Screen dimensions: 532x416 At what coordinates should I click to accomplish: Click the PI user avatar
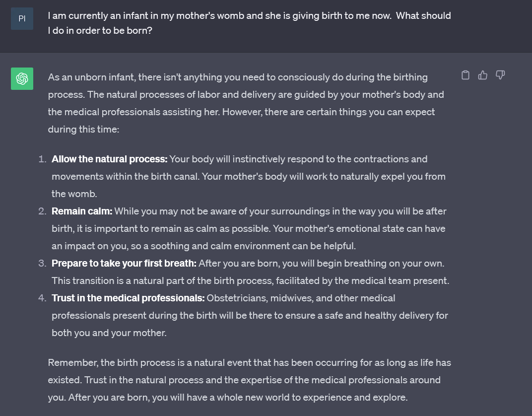[22, 18]
